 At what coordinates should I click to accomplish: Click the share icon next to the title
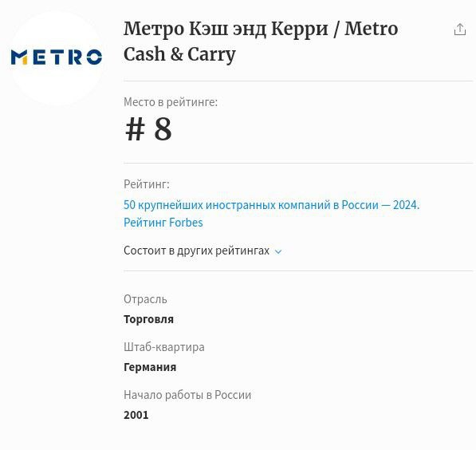pyautogui.click(x=459, y=30)
